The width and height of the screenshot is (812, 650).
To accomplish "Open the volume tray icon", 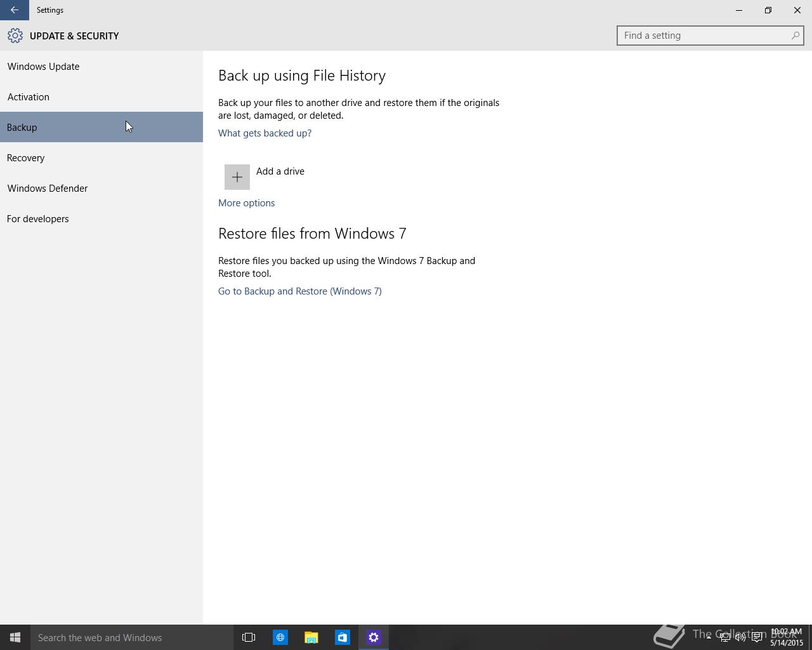I will [x=740, y=637].
